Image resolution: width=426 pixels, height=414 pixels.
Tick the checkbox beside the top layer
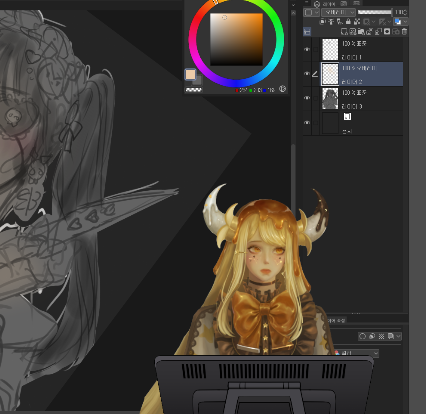315,49
